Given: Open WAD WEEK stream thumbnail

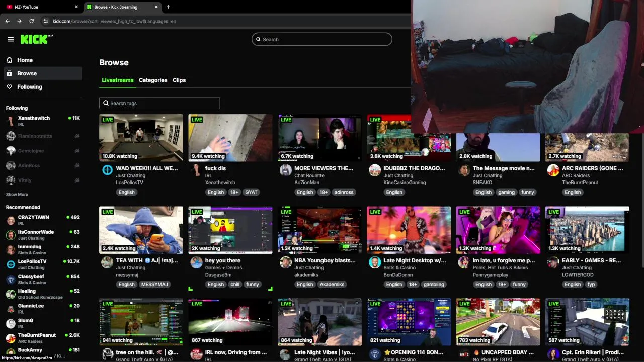Looking at the screenshot, I should tap(141, 138).
